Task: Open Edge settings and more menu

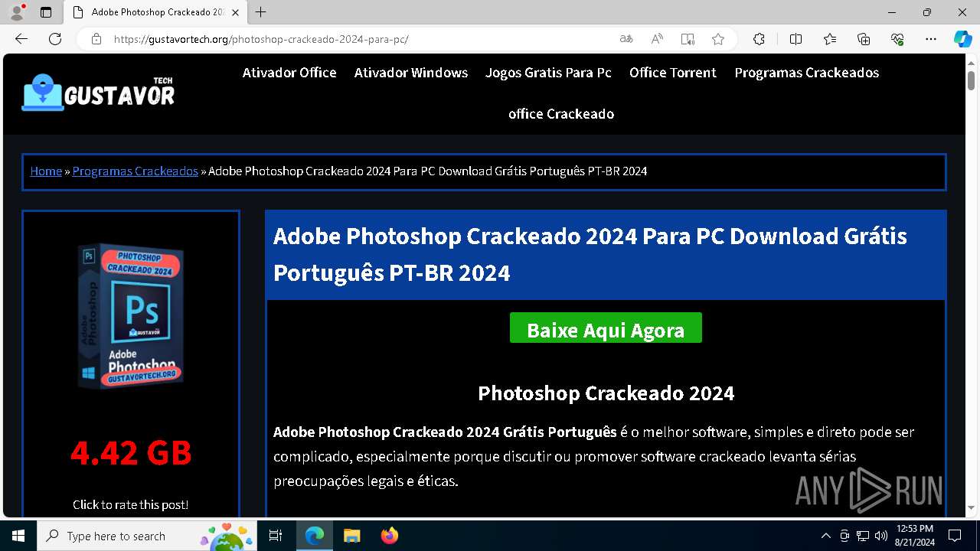Action: point(931,39)
